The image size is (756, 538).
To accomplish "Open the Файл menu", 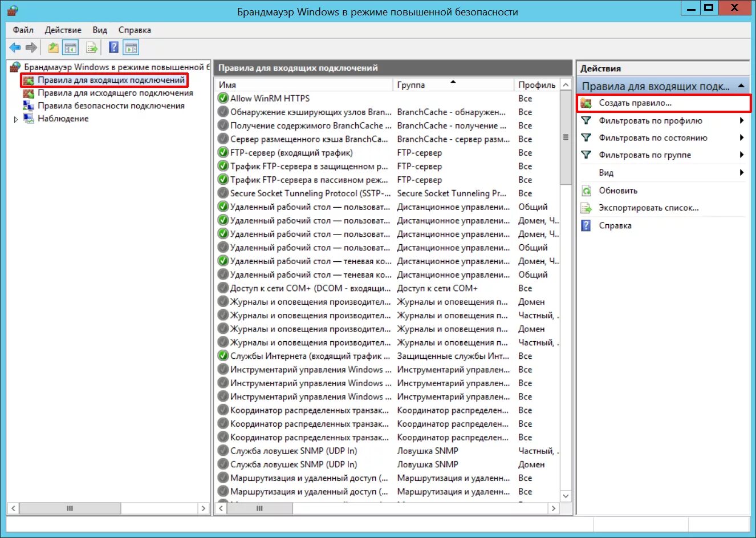I will tap(23, 30).
